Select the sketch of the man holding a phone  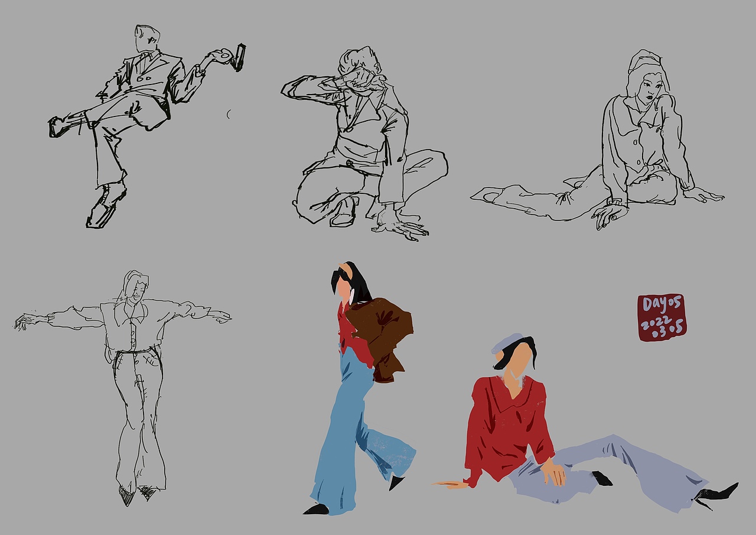147,126
